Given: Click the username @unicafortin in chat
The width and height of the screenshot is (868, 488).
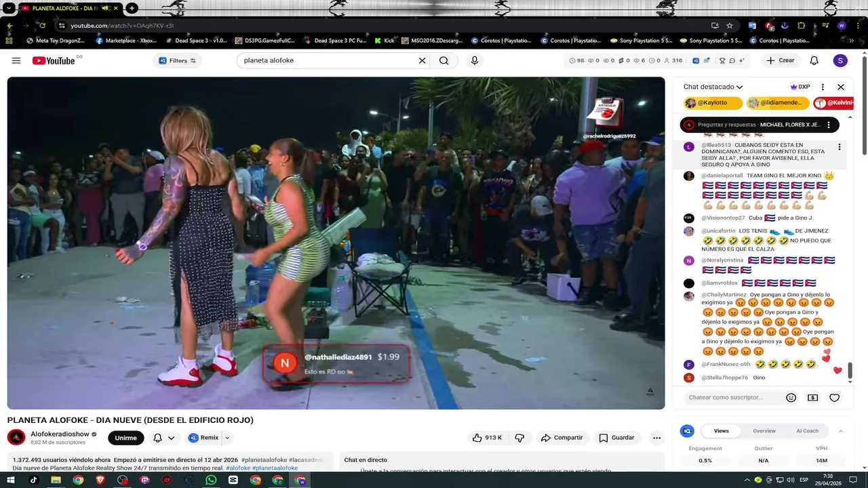Looking at the screenshot, I should pos(718,231).
